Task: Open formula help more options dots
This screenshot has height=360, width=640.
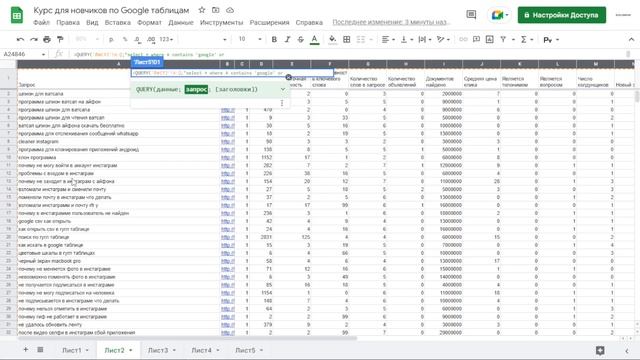Action: [x=282, y=103]
